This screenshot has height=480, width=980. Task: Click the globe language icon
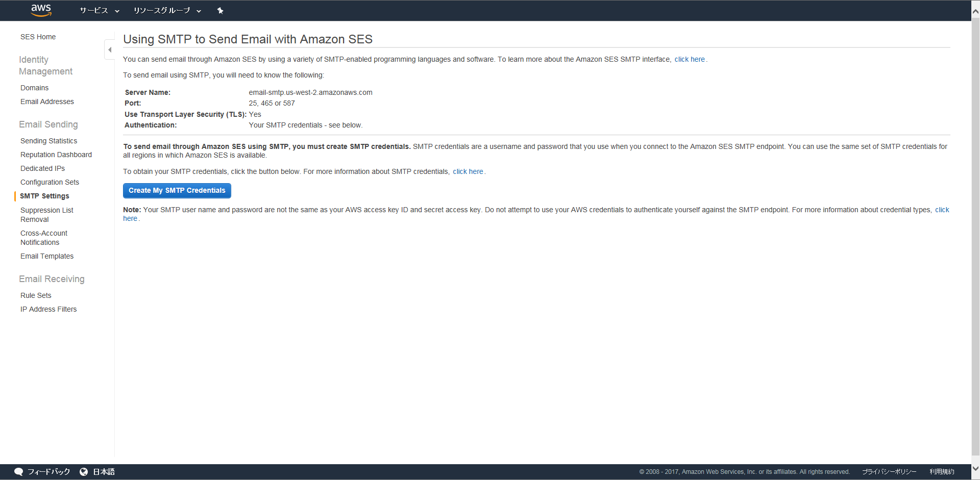[84, 472]
